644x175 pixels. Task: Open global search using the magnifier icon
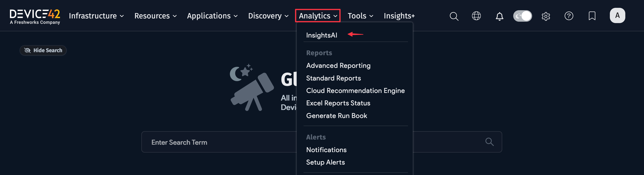454,16
